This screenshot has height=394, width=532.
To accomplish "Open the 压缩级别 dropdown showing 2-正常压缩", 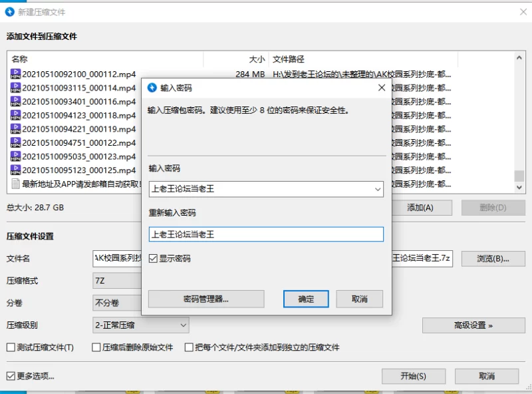I will pos(140,325).
